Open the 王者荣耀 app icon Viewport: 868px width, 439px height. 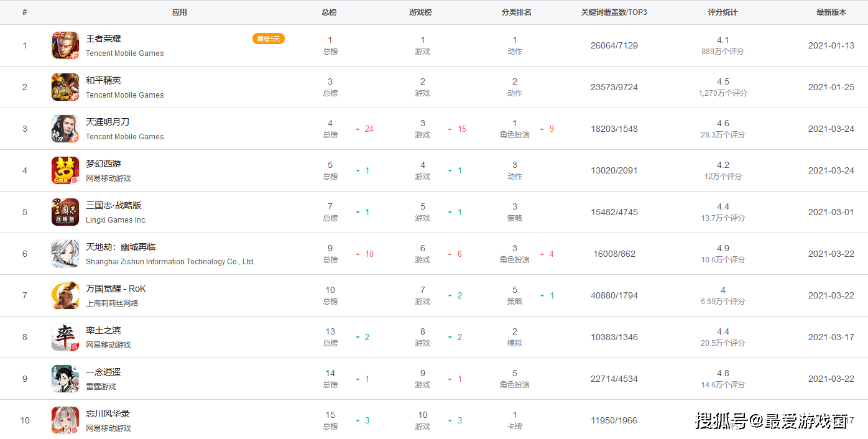[65, 45]
